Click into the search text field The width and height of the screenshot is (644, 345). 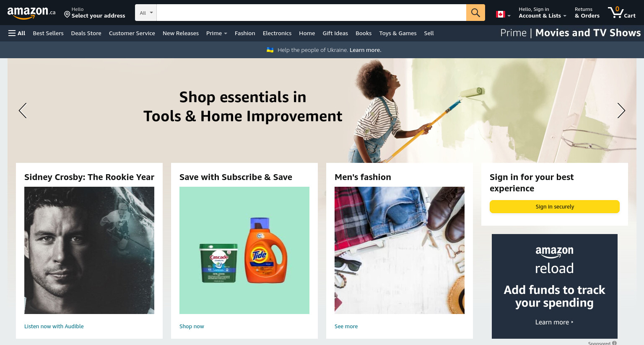coord(311,13)
